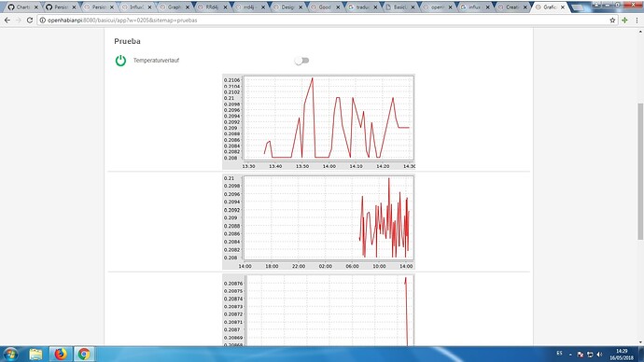Reload the page with the refresh icon
The image size is (644, 362).
point(30,21)
